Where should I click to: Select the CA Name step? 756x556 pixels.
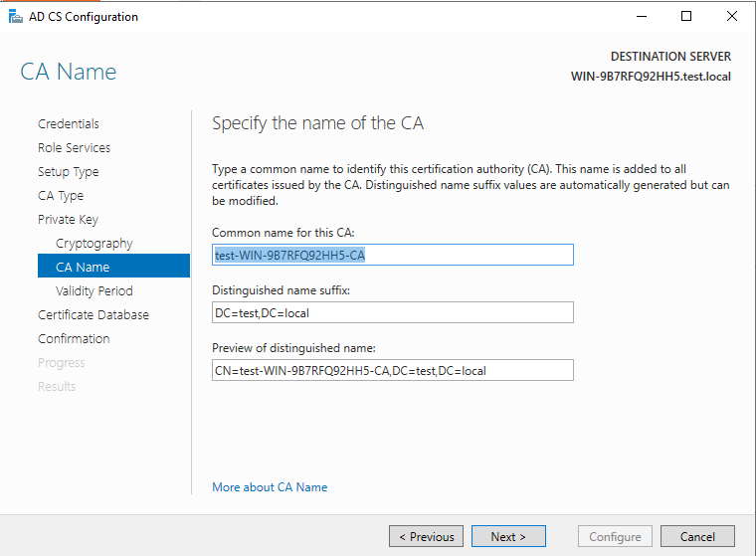tap(83, 268)
